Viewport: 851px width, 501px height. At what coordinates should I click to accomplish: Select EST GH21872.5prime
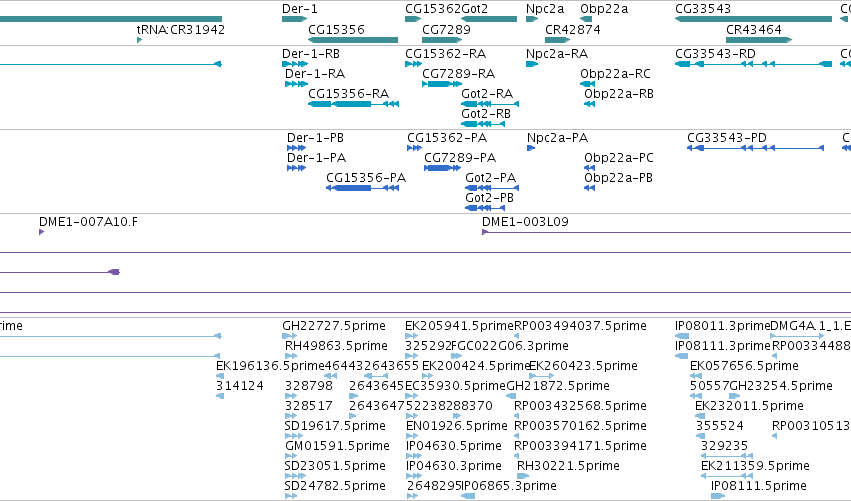click(513, 396)
